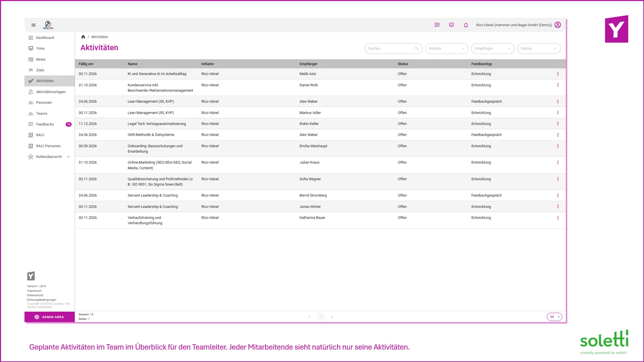Open row menu for Lean Management Alex Weber
Viewport: 644px width, 362px height.
point(558,102)
